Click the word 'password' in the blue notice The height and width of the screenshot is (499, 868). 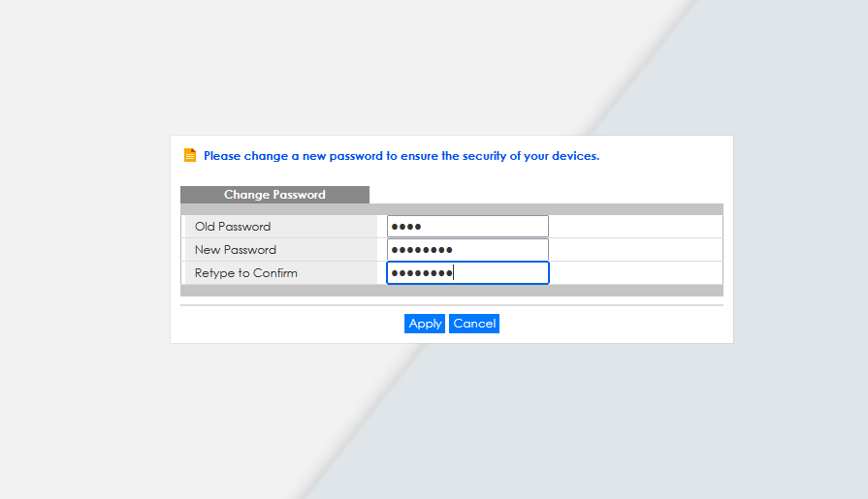coord(356,156)
